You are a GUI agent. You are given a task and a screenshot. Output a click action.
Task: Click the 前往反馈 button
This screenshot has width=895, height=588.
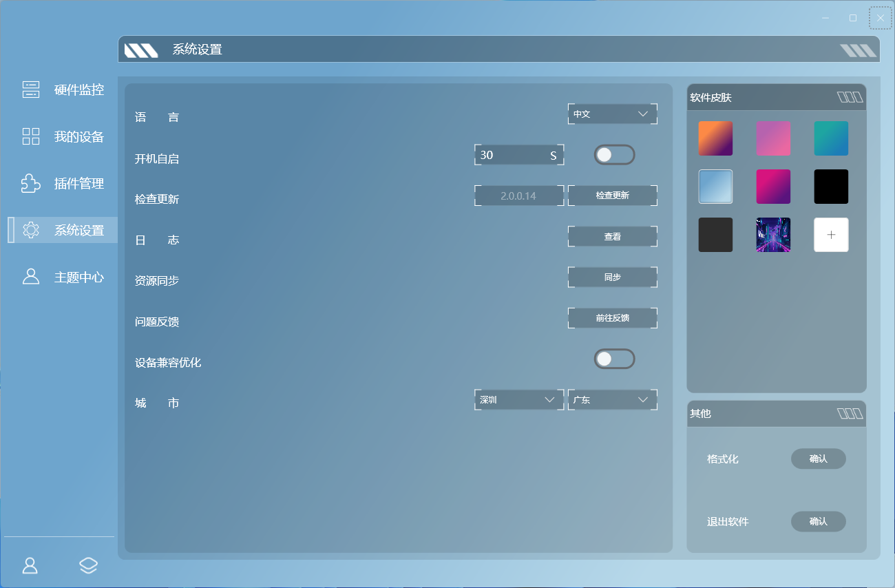coord(613,318)
